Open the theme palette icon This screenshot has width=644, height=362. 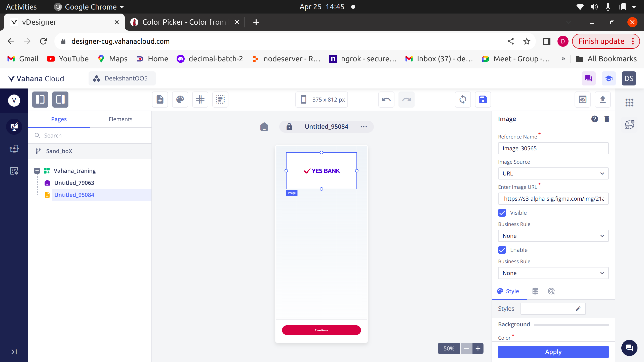tap(180, 100)
